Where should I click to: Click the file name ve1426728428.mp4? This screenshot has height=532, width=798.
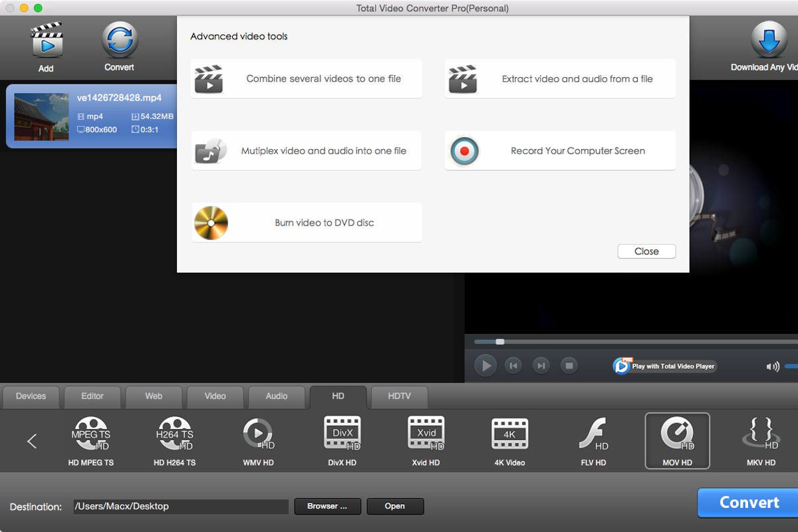click(119, 98)
